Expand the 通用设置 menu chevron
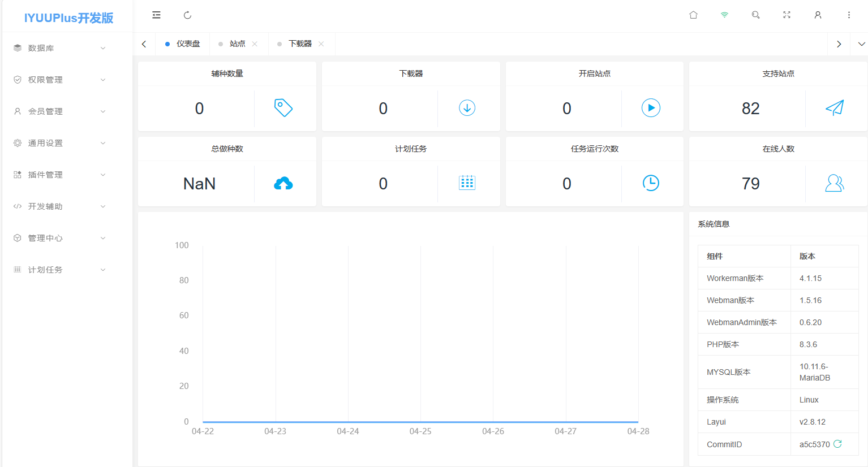This screenshot has height=467, width=868. coord(103,143)
